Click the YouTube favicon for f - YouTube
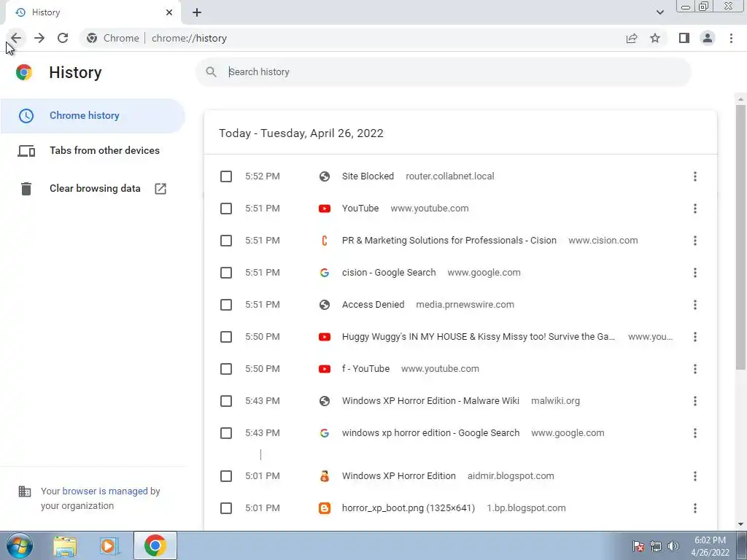747x560 pixels. point(325,369)
